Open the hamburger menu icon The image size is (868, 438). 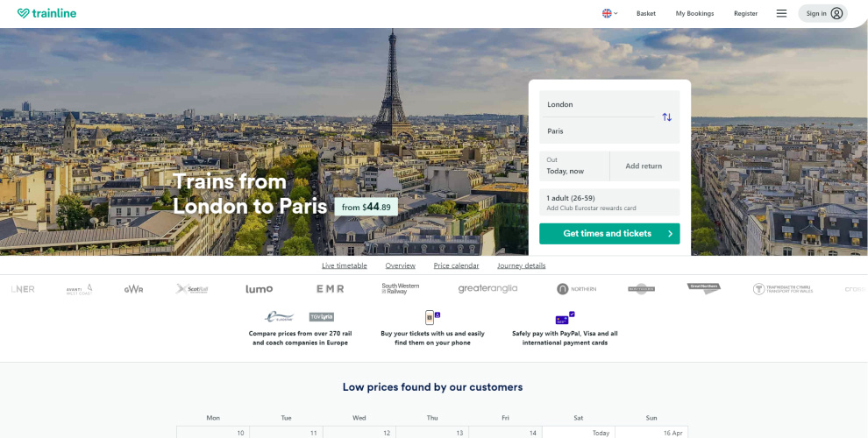click(781, 13)
